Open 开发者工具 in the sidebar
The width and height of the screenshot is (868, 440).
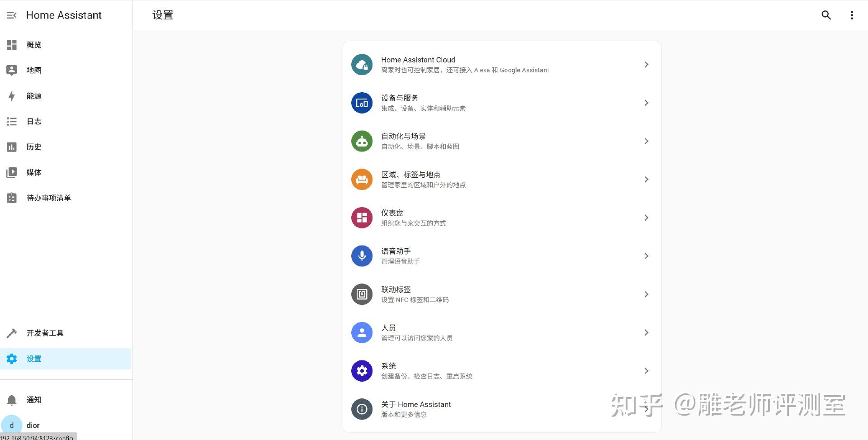(x=45, y=333)
